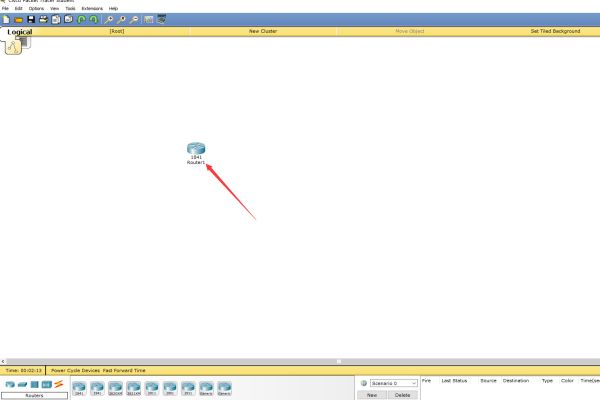Click the scrollbar left arrow
The image size is (600, 400).
coord(3,361)
